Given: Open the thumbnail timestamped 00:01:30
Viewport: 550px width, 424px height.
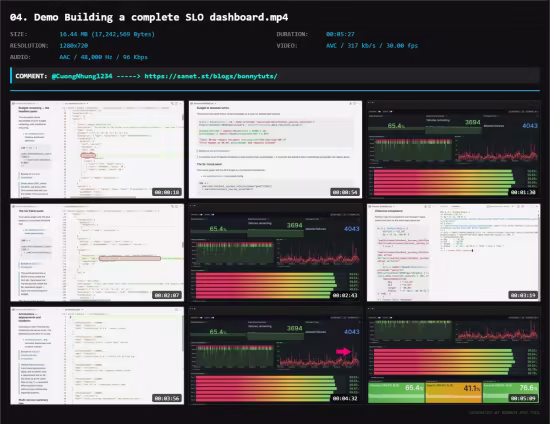Looking at the screenshot, I should tap(454, 149).
